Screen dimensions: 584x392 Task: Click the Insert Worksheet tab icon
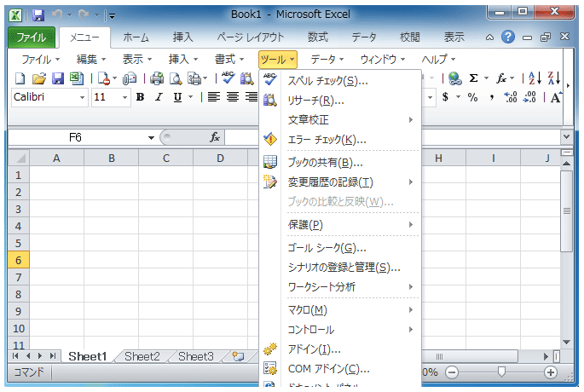click(238, 356)
